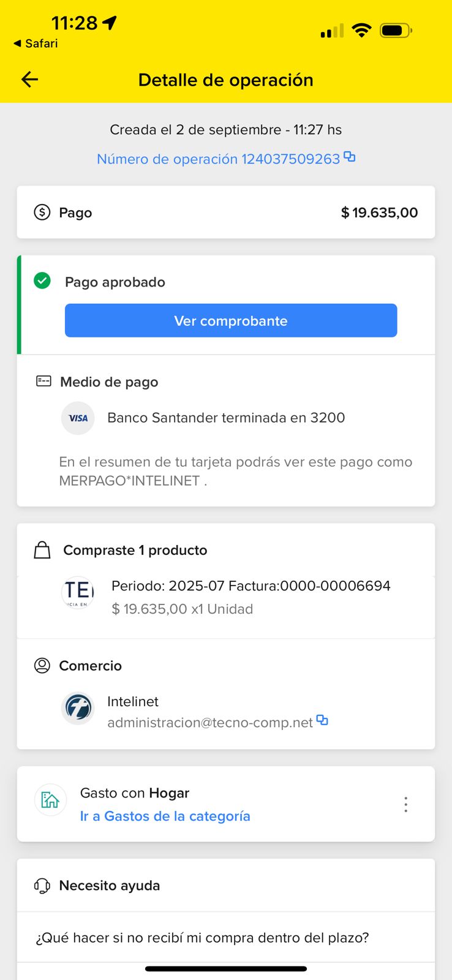Tap the Número de operación link
452x980 pixels.
pos(218,159)
